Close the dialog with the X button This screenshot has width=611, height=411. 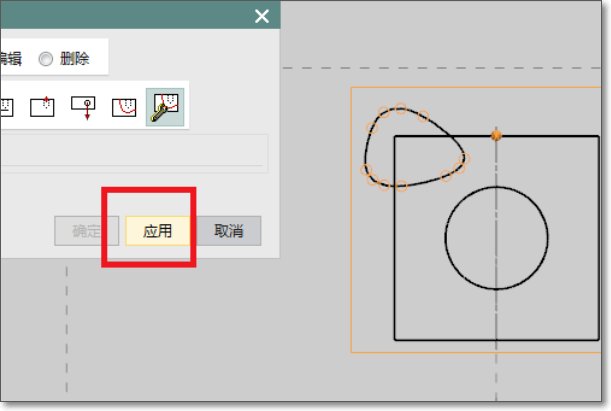[x=262, y=16]
